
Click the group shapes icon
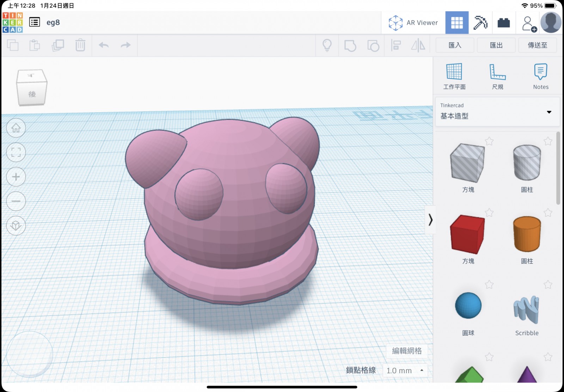pos(350,45)
